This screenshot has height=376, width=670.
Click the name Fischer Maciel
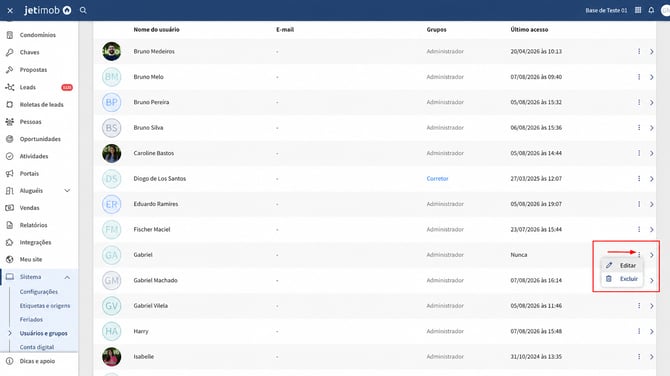coord(152,229)
